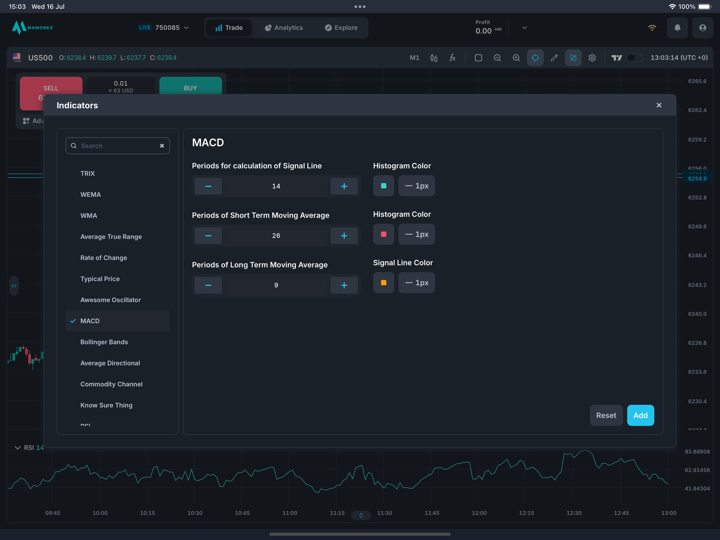Viewport: 720px width, 540px height.
Task: Expand the profit details chevron
Action: (524, 28)
